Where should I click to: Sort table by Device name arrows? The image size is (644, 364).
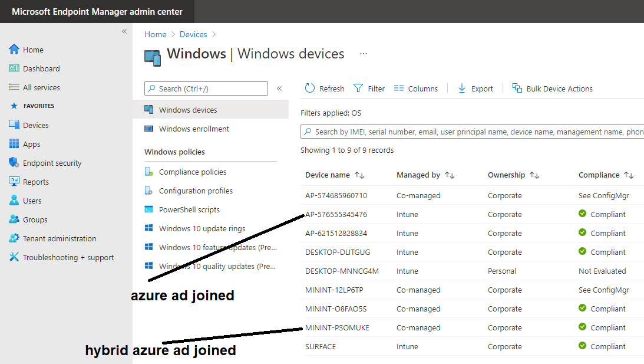click(359, 175)
